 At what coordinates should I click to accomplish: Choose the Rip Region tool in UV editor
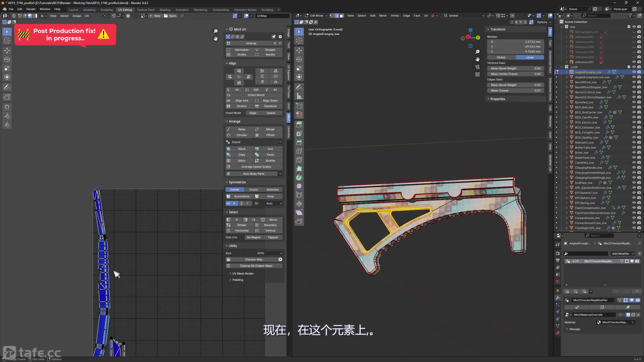pos(7,97)
